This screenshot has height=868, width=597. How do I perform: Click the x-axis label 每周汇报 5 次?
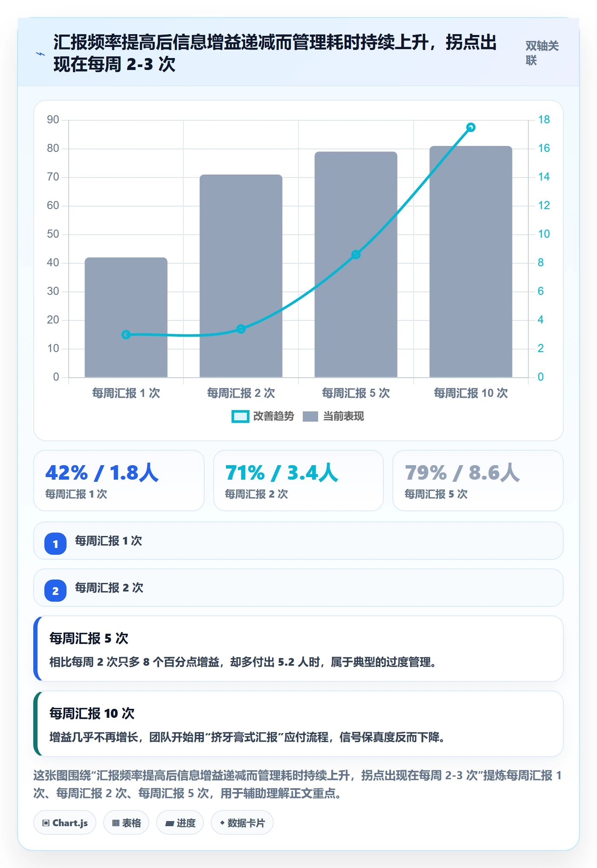(x=356, y=393)
